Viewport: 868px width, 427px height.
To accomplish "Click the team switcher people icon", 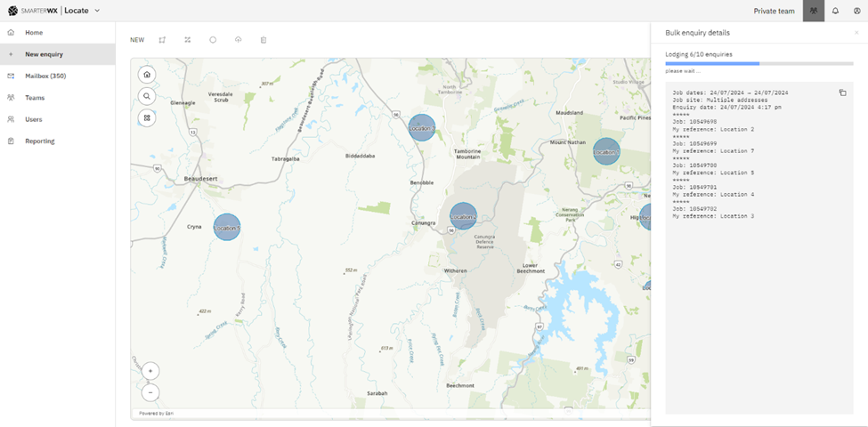I will coord(813,11).
